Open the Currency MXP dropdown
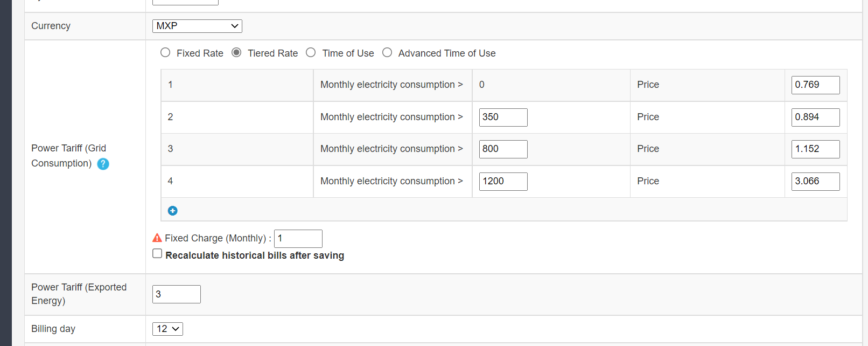868x346 pixels. click(x=197, y=26)
